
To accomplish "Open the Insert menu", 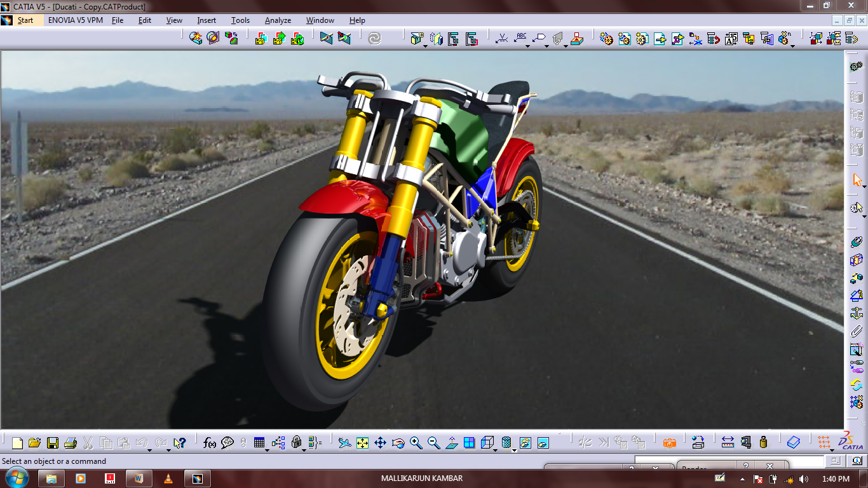I will pos(207,20).
